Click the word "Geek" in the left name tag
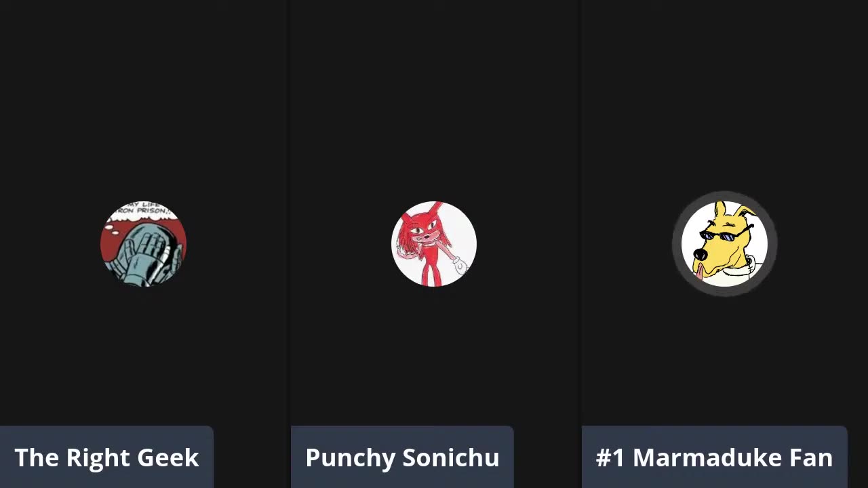The width and height of the screenshot is (868, 488). (169, 458)
